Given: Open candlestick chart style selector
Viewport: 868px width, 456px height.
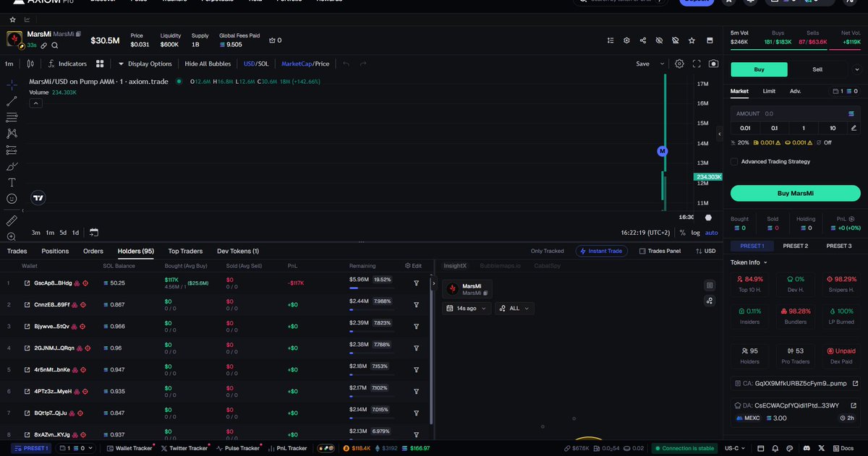Looking at the screenshot, I should (30, 64).
